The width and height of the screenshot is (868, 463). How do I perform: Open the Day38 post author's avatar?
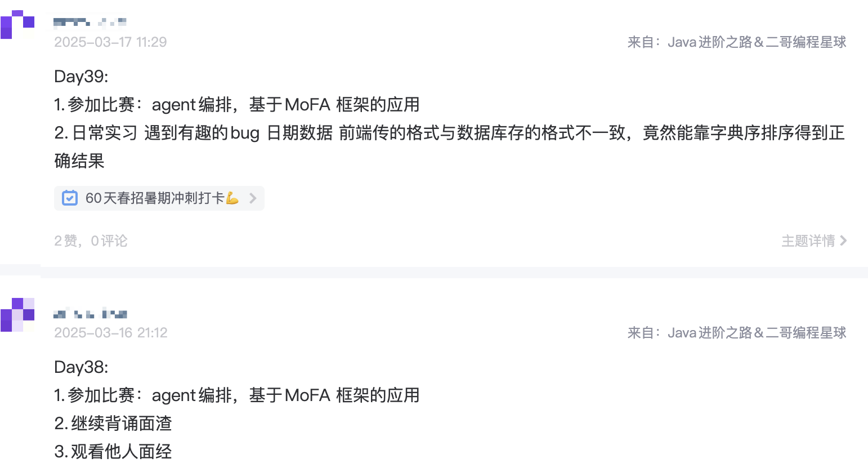(x=17, y=314)
